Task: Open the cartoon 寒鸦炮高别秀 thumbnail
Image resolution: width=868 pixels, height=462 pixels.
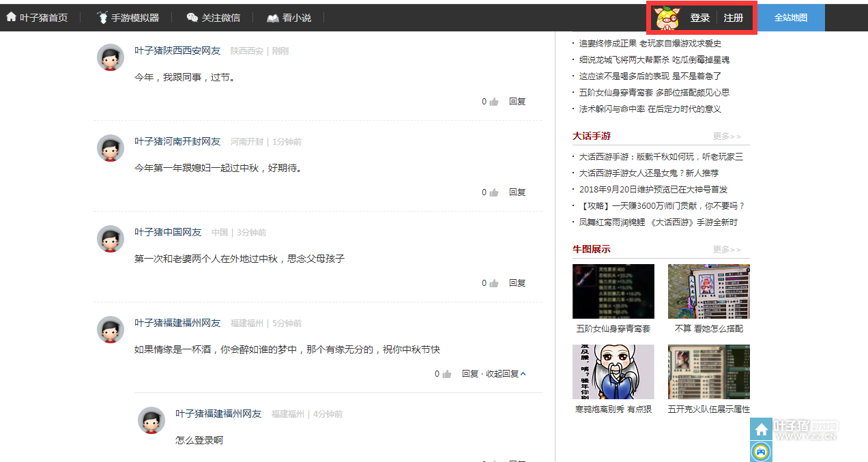Action: (x=613, y=372)
